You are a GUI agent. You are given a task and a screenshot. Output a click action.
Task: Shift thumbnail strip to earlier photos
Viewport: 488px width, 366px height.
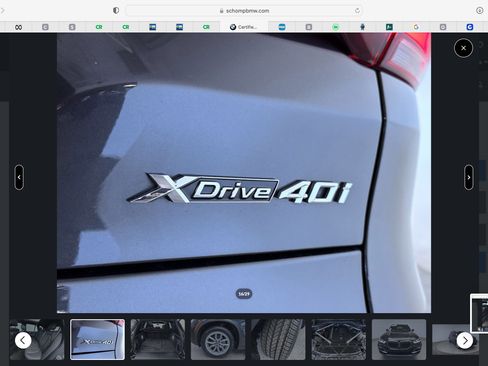click(23, 341)
